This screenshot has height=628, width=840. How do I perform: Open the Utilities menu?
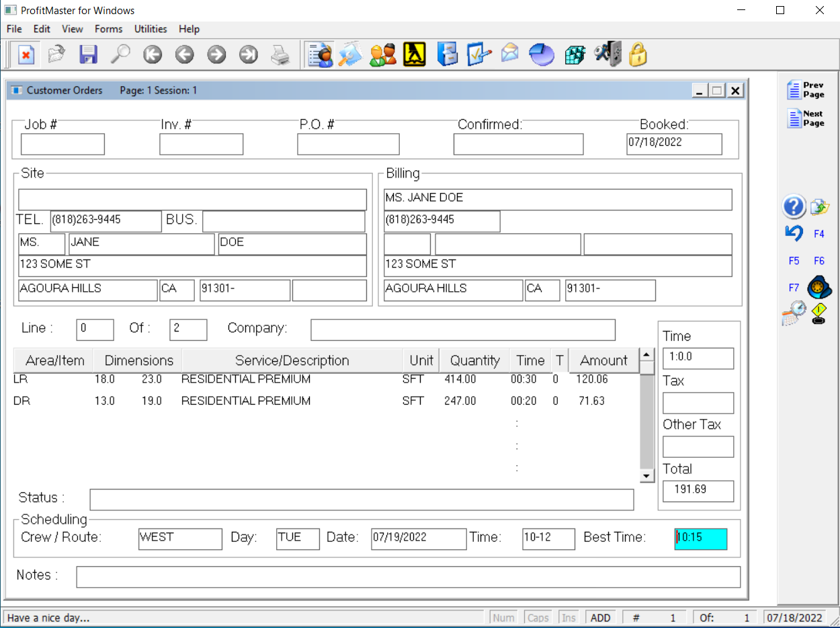(x=150, y=29)
